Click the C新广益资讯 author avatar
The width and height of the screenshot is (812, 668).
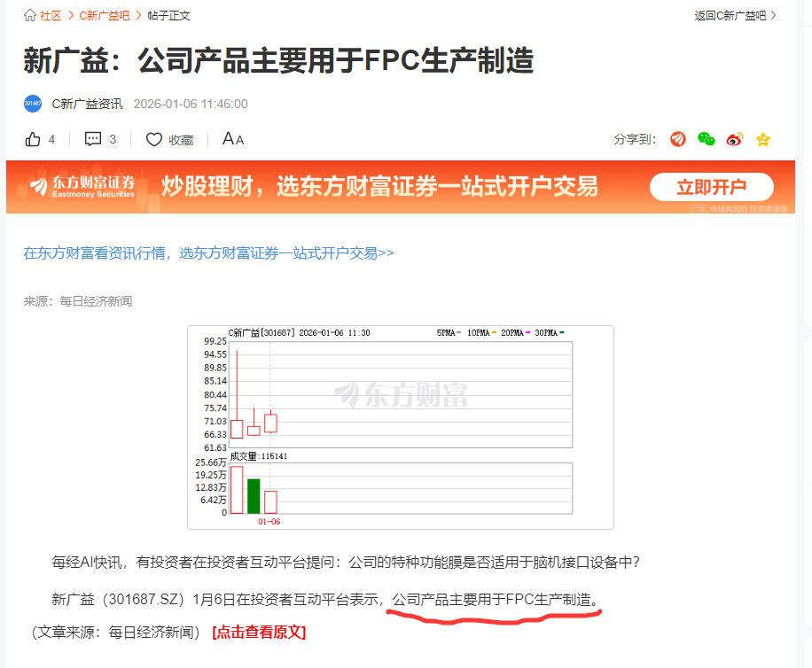tap(33, 104)
